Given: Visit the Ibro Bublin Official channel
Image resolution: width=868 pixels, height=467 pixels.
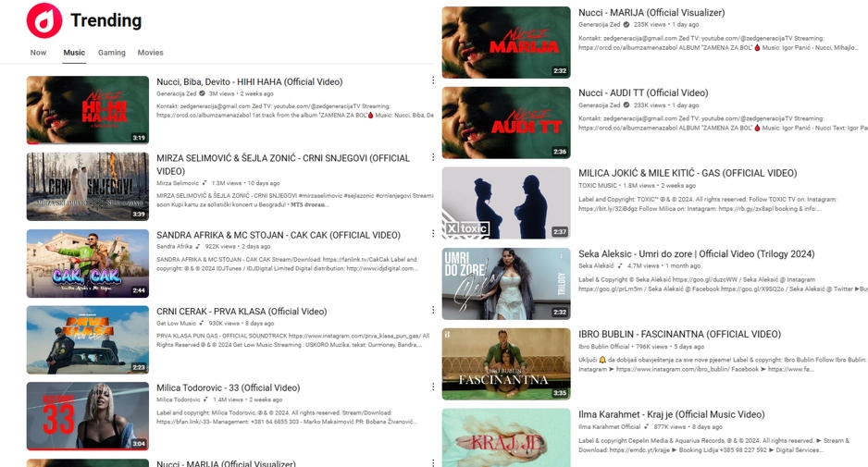Looking at the screenshot, I should click(x=604, y=347).
